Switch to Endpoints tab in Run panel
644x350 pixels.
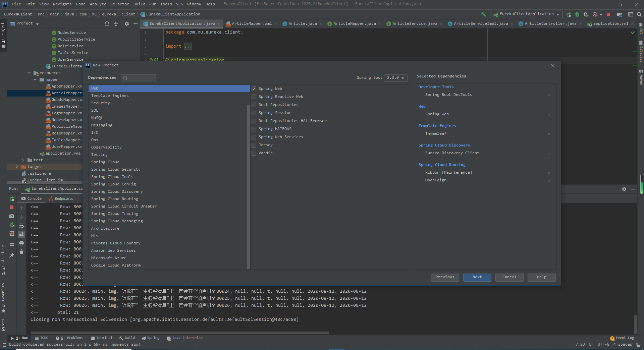(61, 199)
